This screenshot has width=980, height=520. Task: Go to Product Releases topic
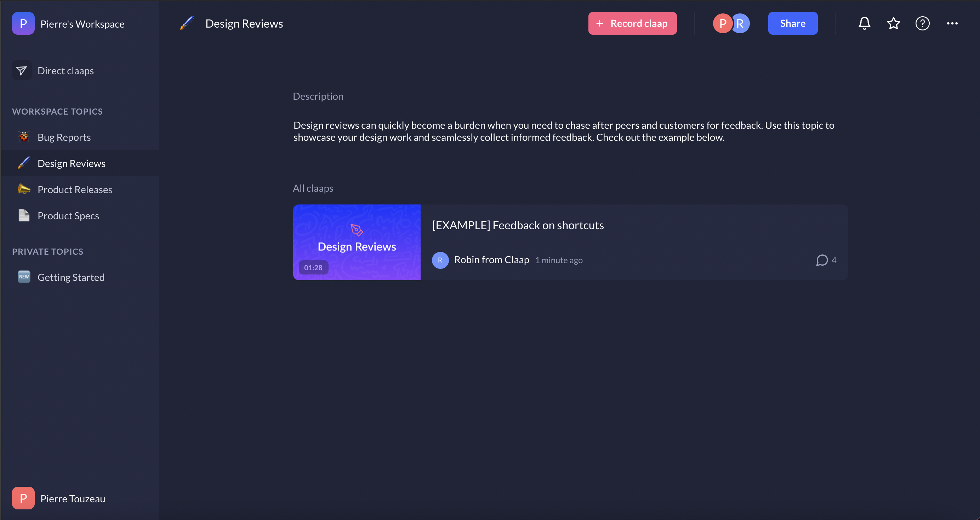click(75, 190)
